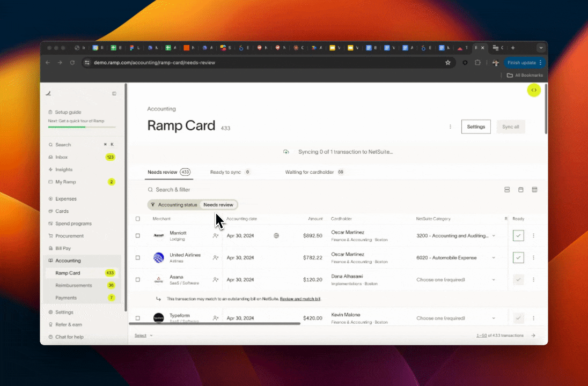Screen dimensions: 588x386
Task: Mark Marriott transaction as ready
Action: point(518,236)
